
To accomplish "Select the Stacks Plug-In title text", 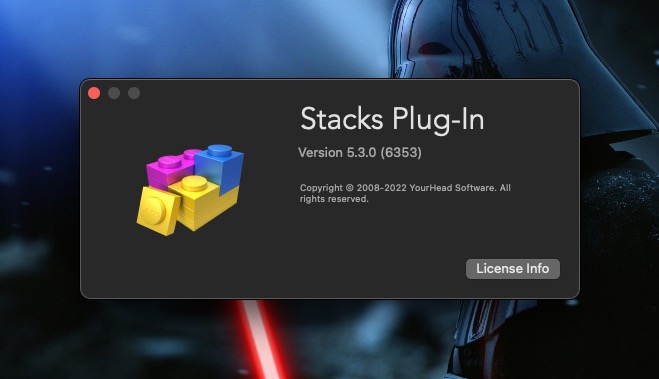I will (392, 119).
